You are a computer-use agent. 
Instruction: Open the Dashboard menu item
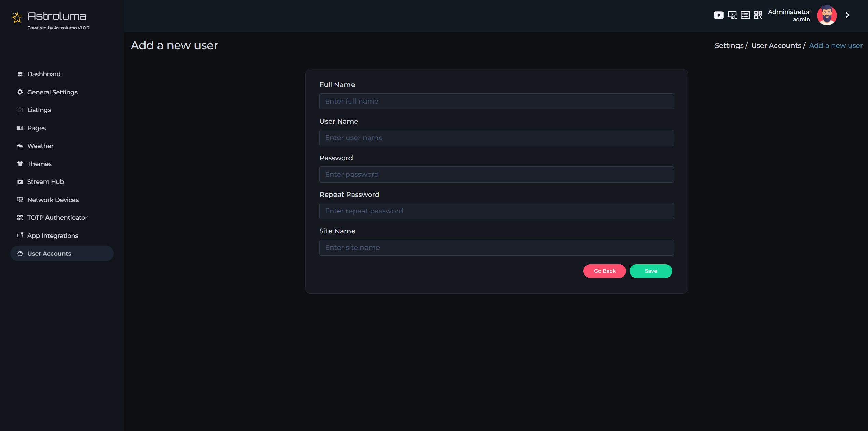(44, 73)
